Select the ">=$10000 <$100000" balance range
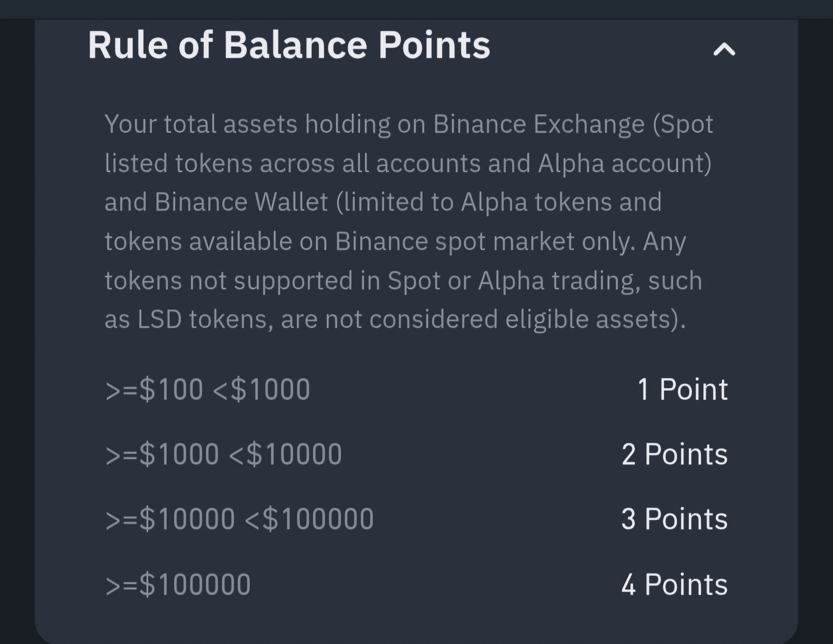The image size is (833, 644). point(239,519)
